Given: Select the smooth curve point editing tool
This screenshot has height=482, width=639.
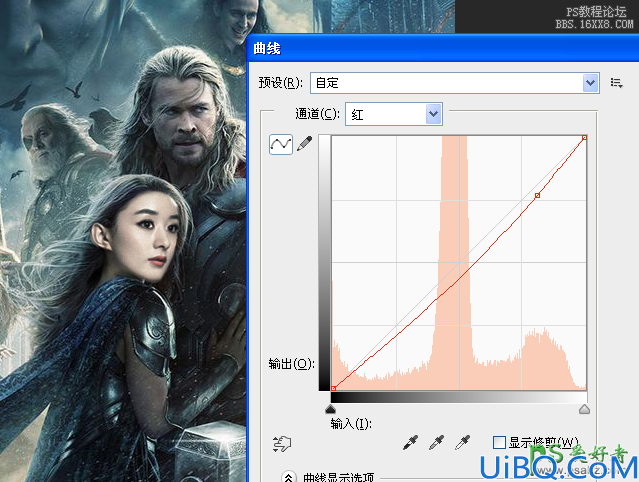Looking at the screenshot, I should (281, 144).
